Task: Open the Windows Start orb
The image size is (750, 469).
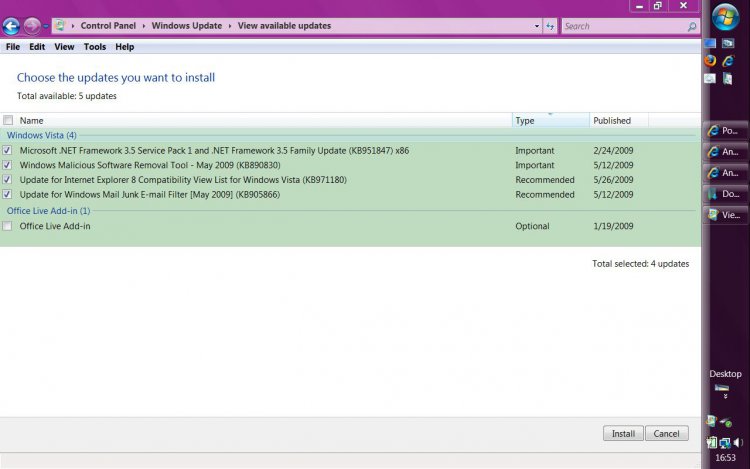Action: point(725,17)
